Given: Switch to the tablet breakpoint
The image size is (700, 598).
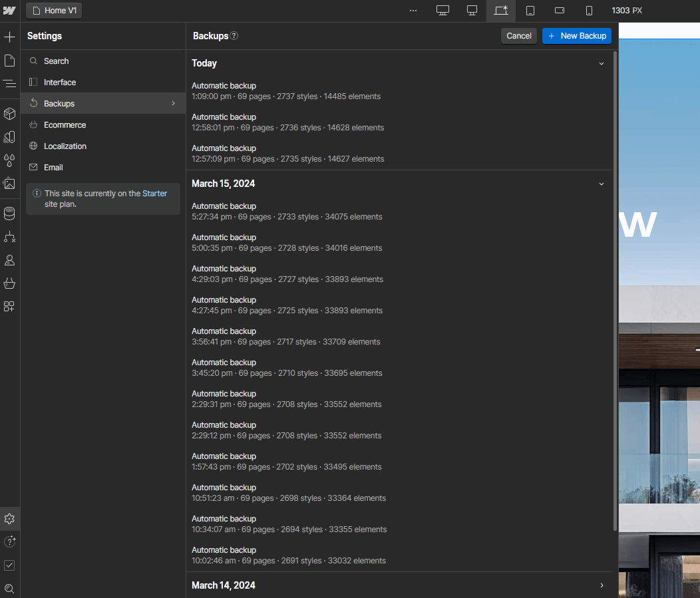Looking at the screenshot, I should (530, 10).
